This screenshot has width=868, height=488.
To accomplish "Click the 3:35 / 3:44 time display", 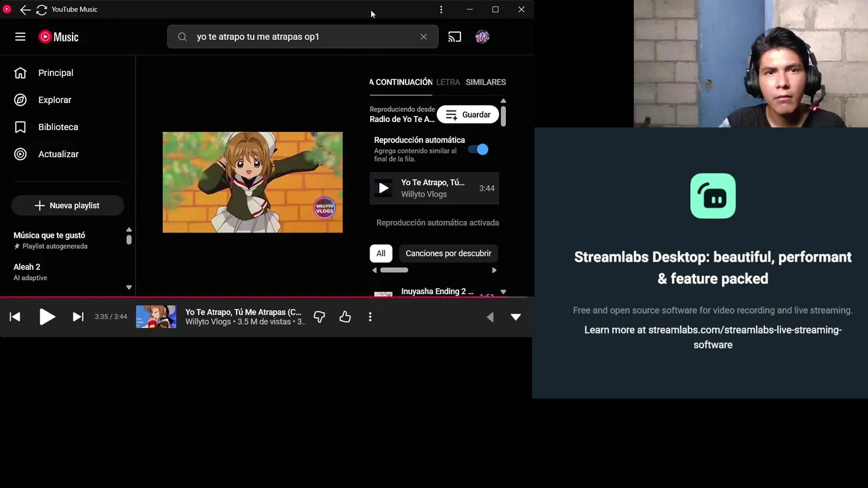I will pyautogui.click(x=111, y=317).
